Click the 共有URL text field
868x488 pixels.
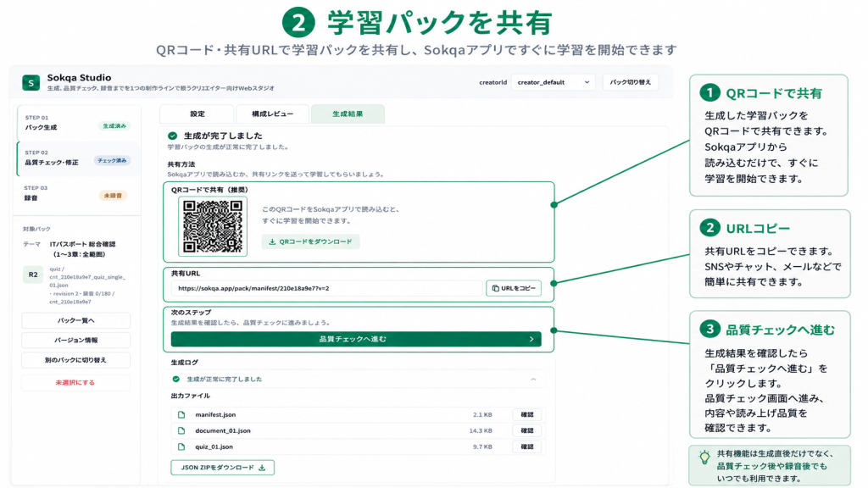(327, 288)
